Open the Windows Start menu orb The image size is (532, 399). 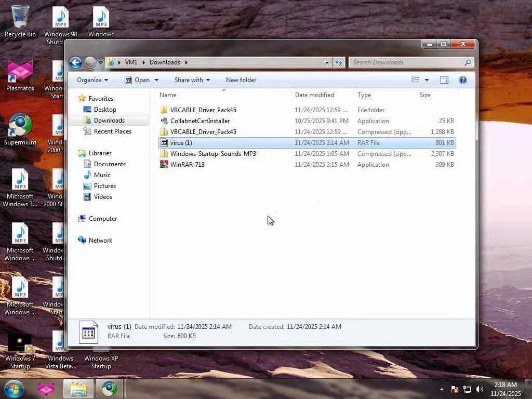(14, 389)
